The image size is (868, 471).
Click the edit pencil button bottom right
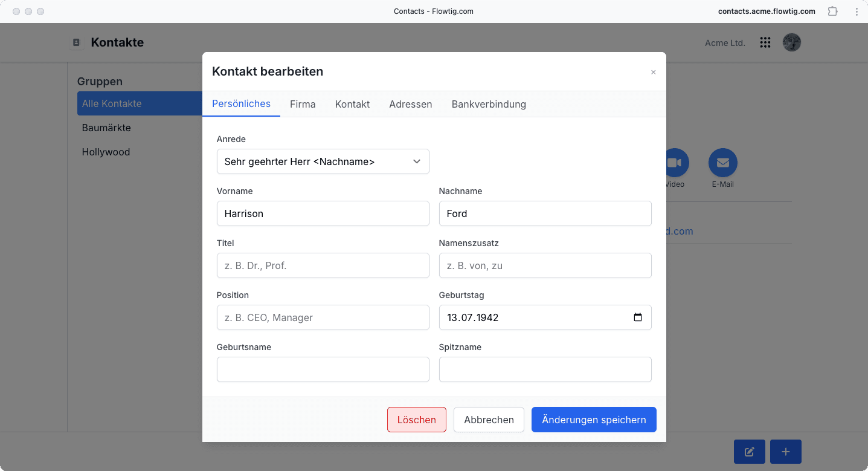750,452
